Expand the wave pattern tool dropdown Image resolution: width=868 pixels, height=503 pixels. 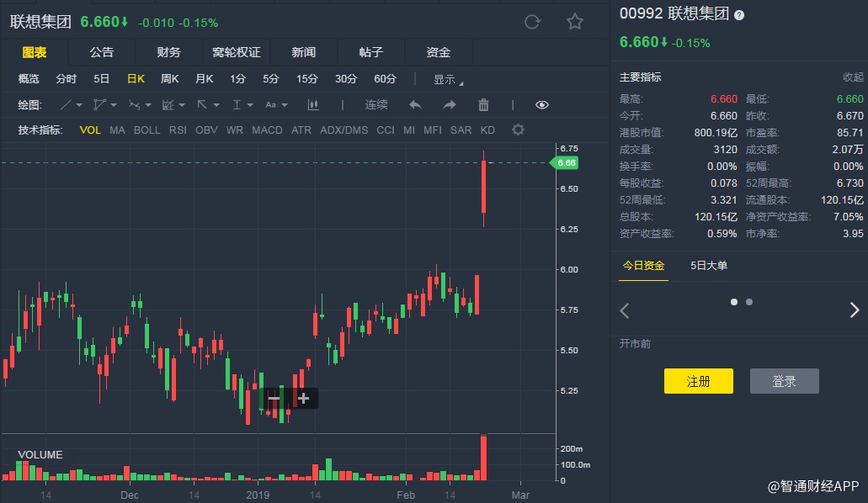coord(148,105)
